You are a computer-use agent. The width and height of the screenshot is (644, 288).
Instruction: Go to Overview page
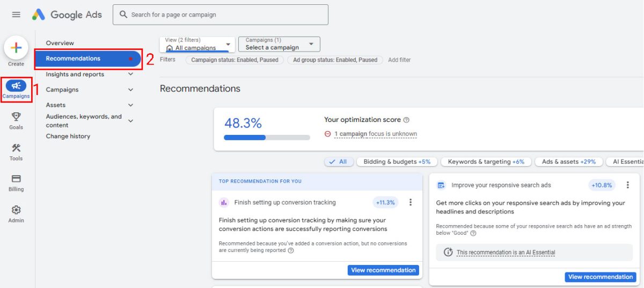(x=60, y=43)
